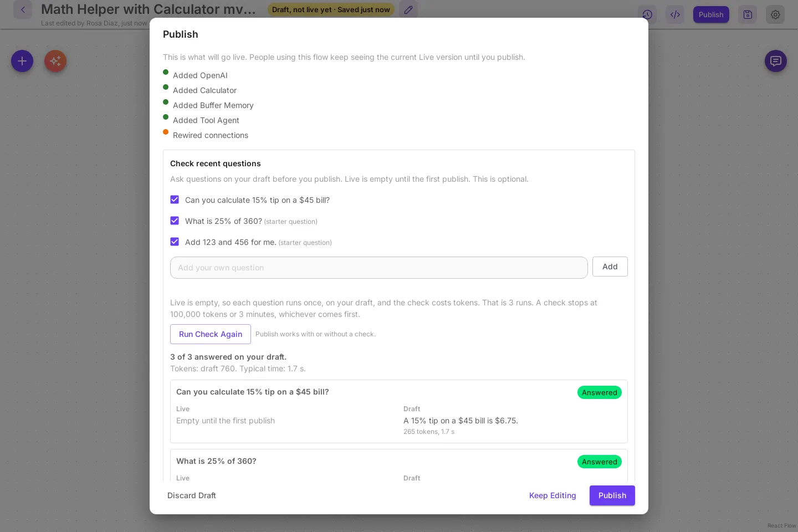Open the version history clock icon
Viewport: 798px width, 532px height.
pyautogui.click(x=647, y=14)
